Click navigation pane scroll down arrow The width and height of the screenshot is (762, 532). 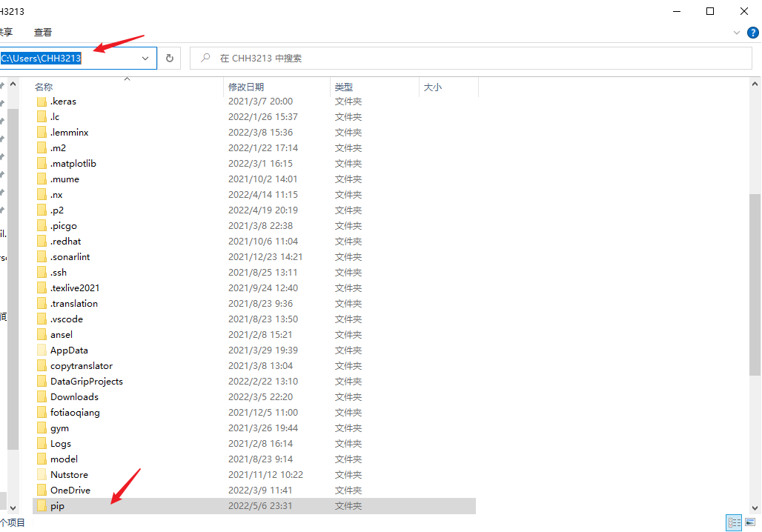(13, 508)
